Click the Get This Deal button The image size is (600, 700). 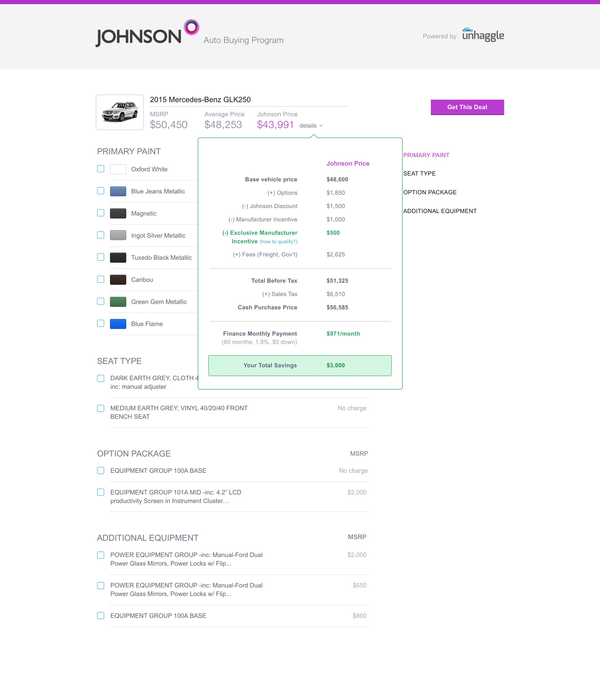(x=467, y=107)
